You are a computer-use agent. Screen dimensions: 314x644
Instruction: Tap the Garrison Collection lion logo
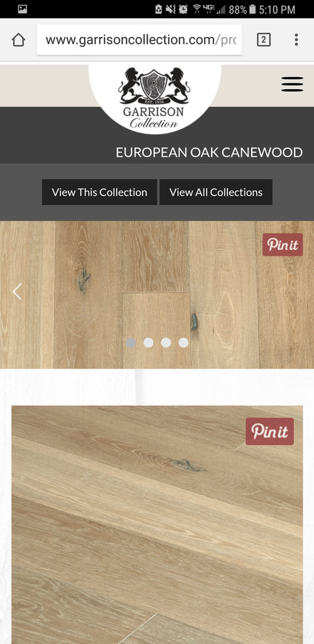(154, 98)
